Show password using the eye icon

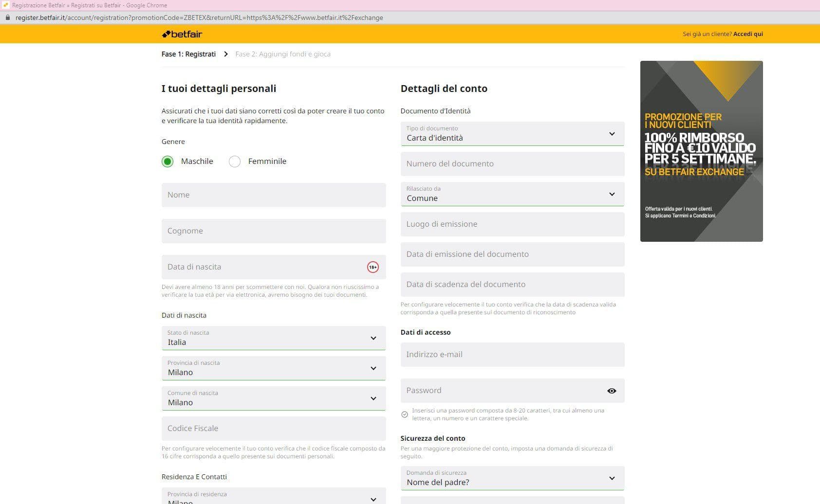pos(612,391)
